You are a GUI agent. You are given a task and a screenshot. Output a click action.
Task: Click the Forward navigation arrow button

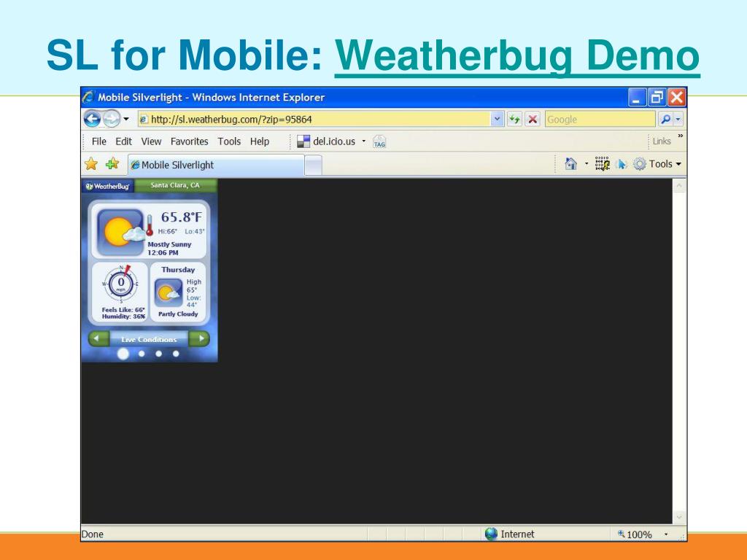111,119
